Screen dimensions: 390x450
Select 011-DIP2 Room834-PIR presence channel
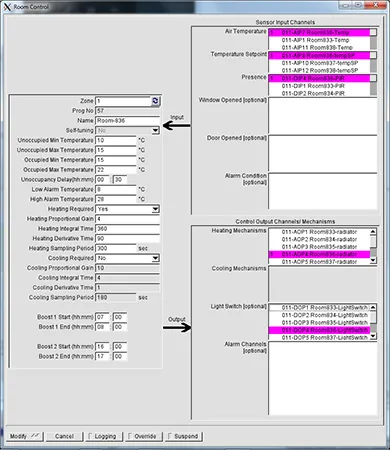(319, 93)
